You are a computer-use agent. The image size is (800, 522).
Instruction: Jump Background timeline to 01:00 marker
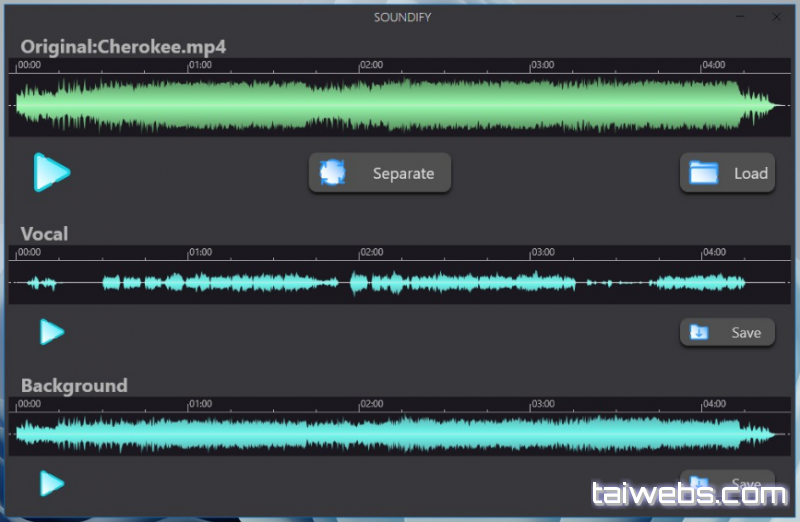tap(200, 404)
